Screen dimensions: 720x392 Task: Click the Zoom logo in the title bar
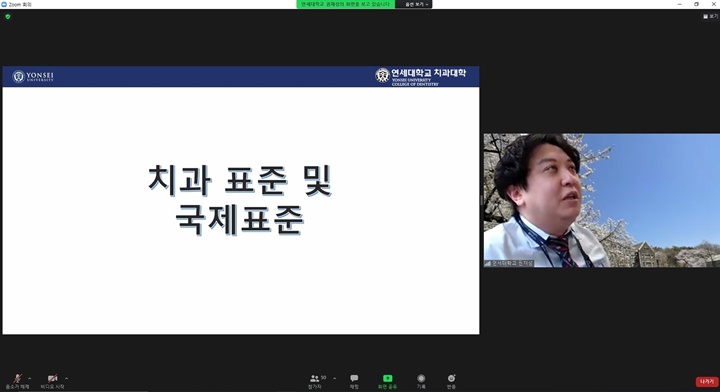4,4
